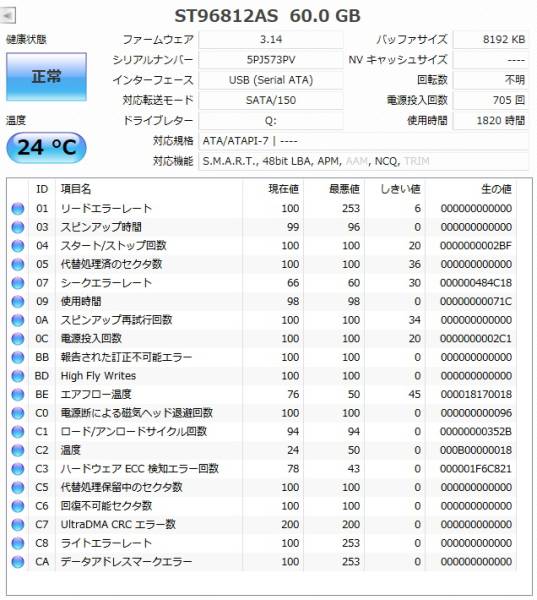Click the 対応規格 field ATA/ATAPI-7
537x600 pixels.
(x=364, y=141)
